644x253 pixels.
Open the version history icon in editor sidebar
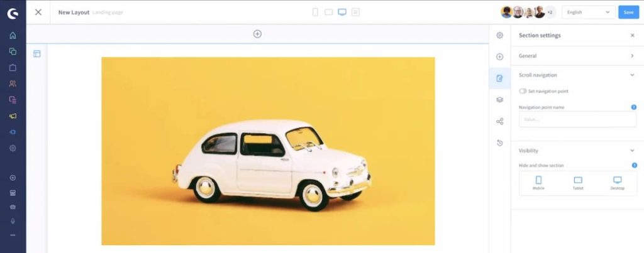click(499, 143)
